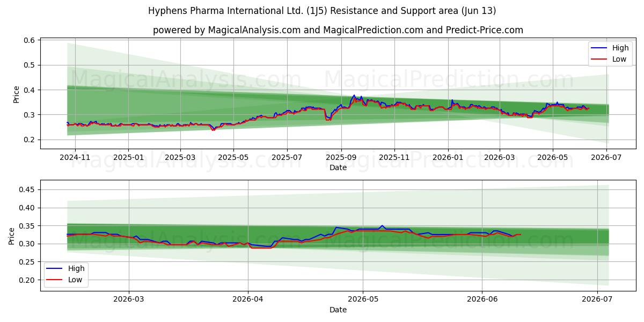Click top chart x-axis label '2025-03'
This screenshot has width=644, height=322.
(180, 158)
